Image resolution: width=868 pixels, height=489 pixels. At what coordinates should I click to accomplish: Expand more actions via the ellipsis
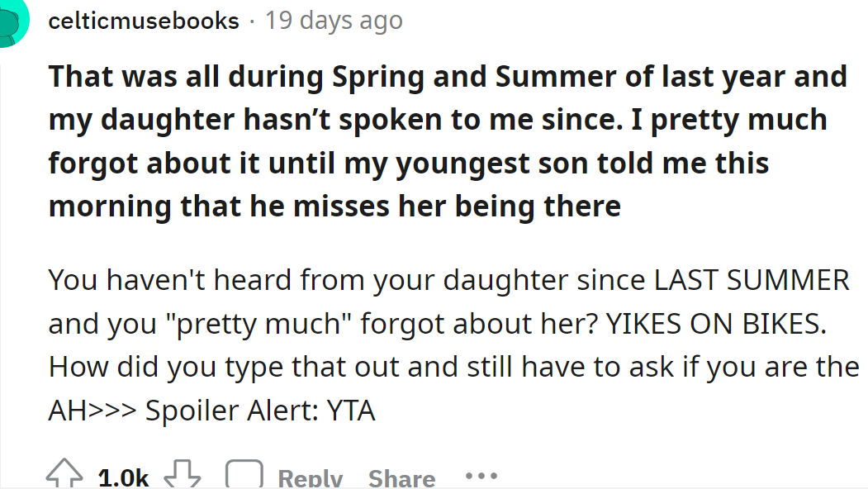pyautogui.click(x=481, y=476)
